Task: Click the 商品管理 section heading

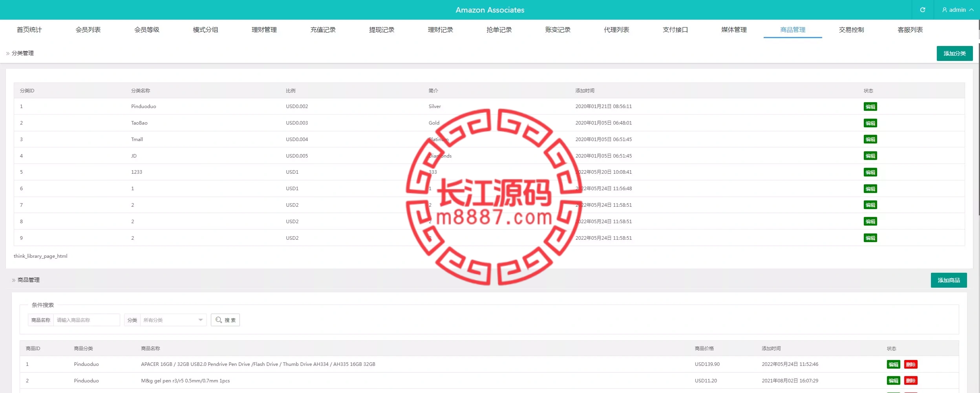Action: [x=28, y=280]
